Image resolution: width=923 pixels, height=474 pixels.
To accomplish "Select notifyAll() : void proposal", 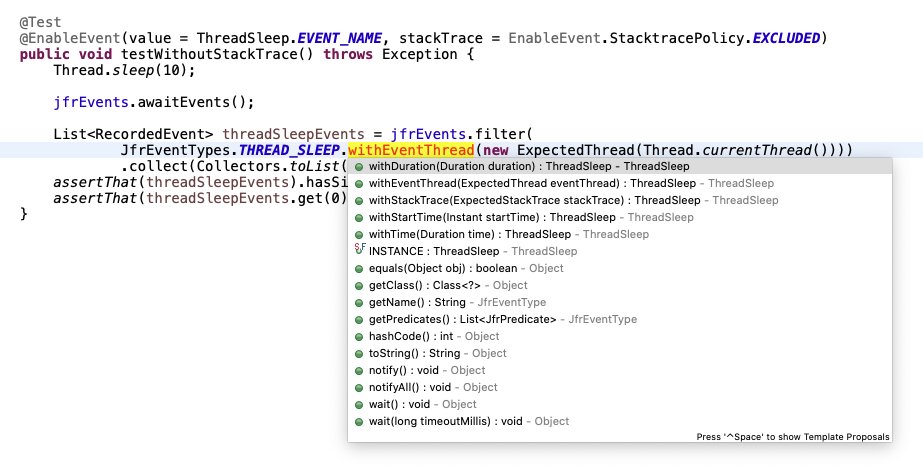I will click(619, 387).
